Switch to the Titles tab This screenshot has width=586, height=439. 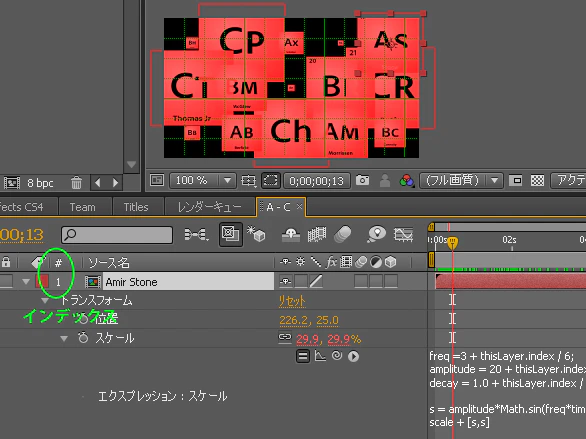136,207
